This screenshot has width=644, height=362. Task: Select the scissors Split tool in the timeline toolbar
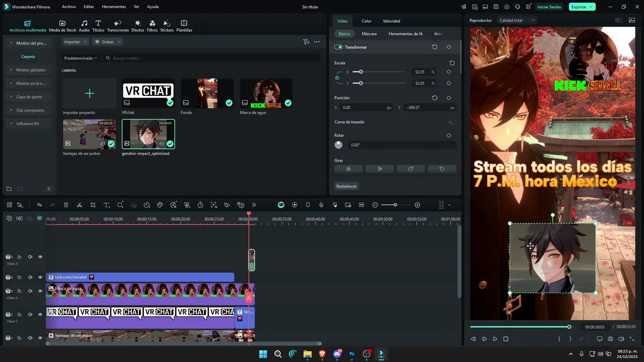(79, 205)
